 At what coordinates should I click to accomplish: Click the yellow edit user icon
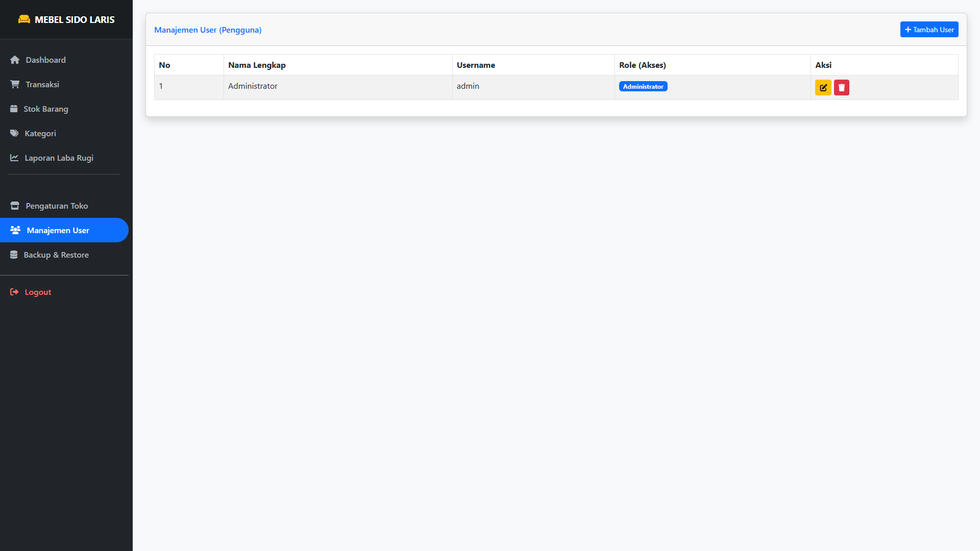click(823, 88)
